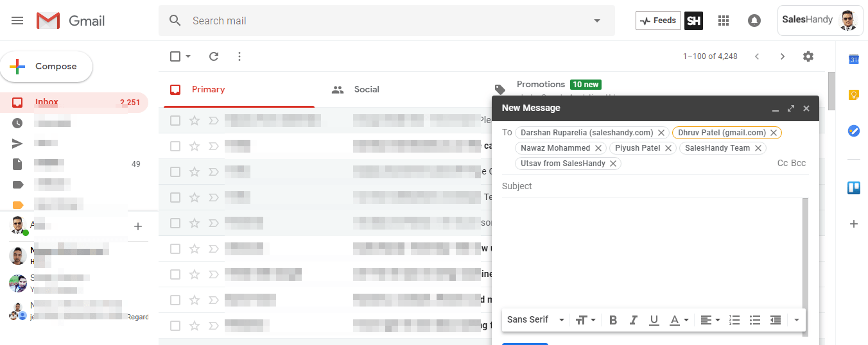
Task: Apply underline formatting in compose
Action: 654,320
